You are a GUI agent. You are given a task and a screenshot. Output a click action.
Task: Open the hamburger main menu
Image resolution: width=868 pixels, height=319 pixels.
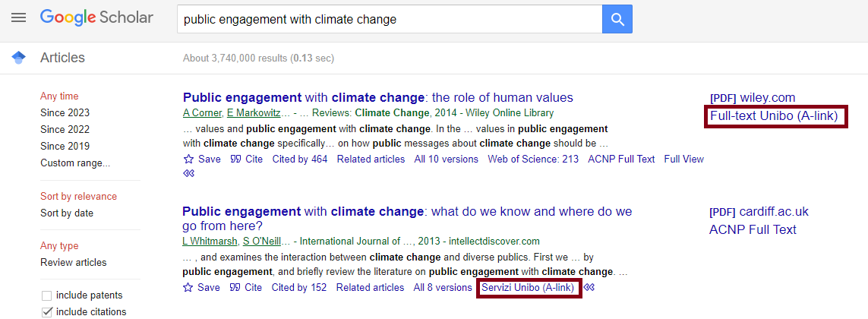pyautogui.click(x=18, y=17)
